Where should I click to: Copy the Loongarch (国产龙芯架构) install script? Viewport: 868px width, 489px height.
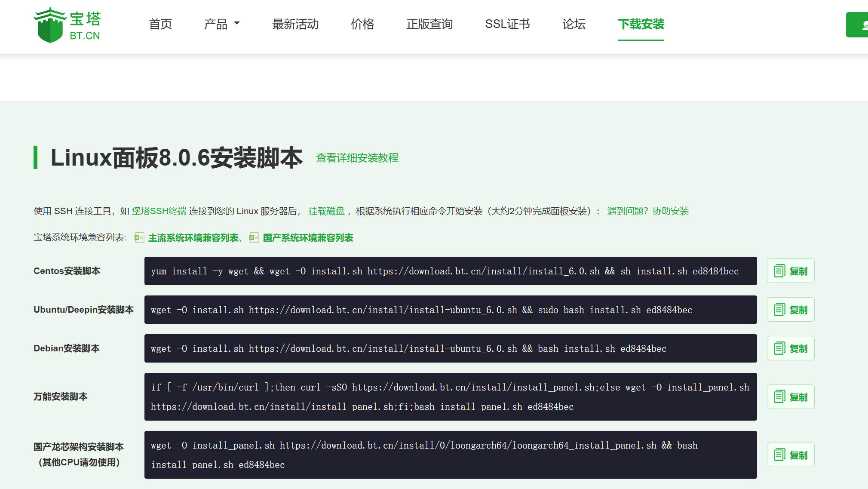pos(790,455)
